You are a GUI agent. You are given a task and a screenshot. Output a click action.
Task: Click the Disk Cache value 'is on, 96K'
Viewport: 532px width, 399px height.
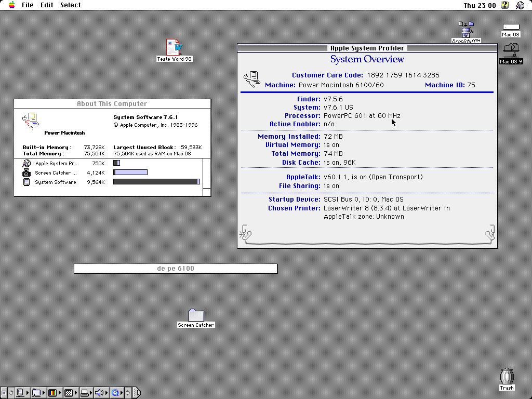(340, 163)
